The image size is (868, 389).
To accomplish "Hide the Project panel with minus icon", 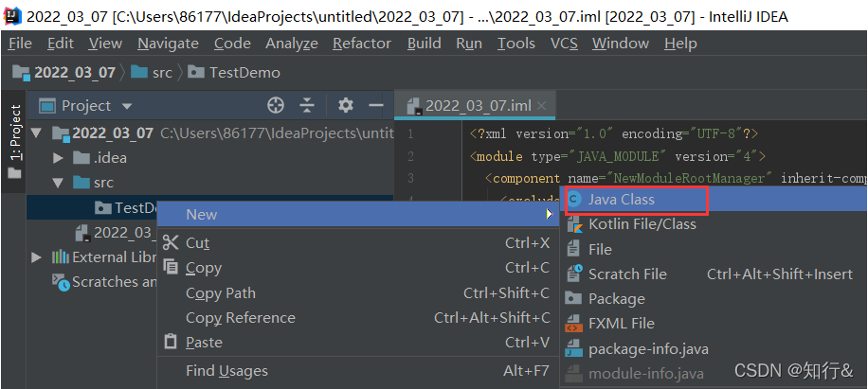I will 376,105.
